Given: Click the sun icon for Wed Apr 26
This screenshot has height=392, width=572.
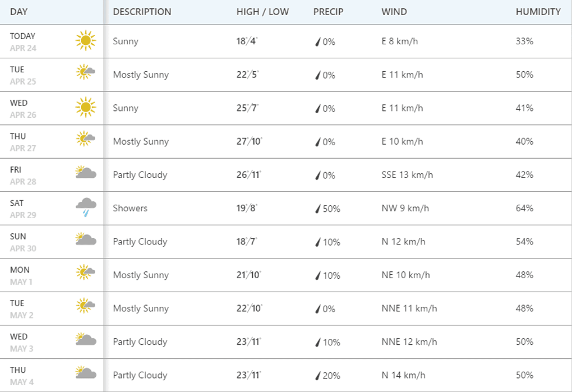Looking at the screenshot, I should pos(85,107).
